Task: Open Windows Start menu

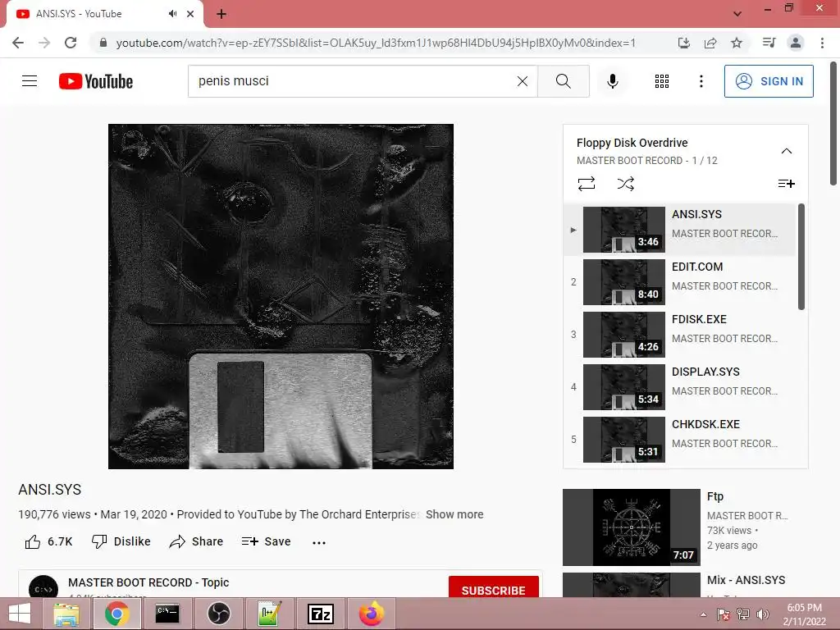Action: [x=20, y=614]
